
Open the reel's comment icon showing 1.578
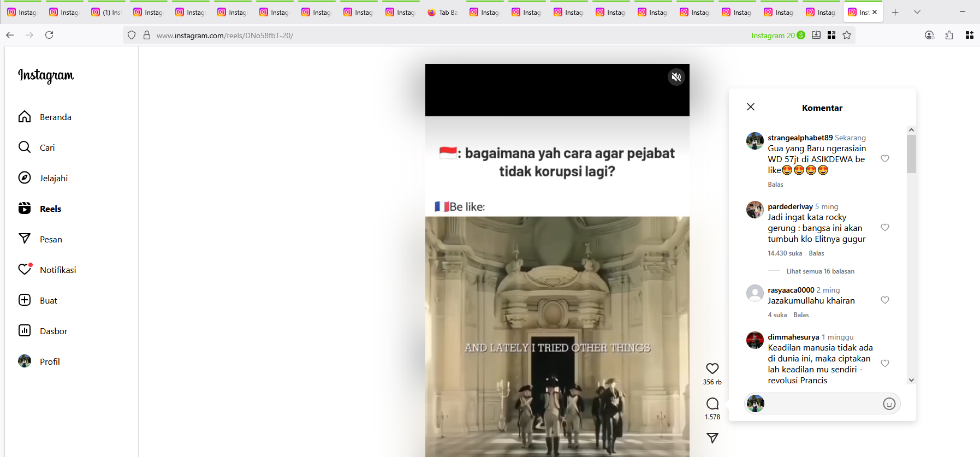pos(712,403)
